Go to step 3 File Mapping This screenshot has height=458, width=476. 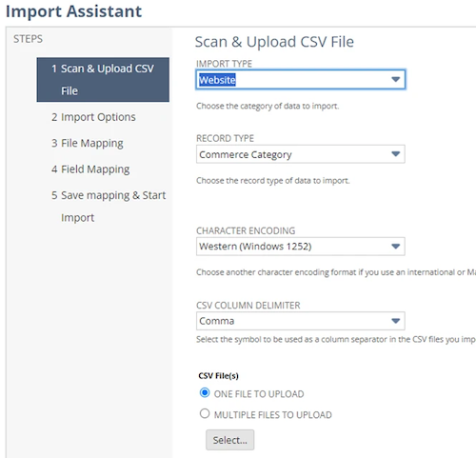pos(88,143)
